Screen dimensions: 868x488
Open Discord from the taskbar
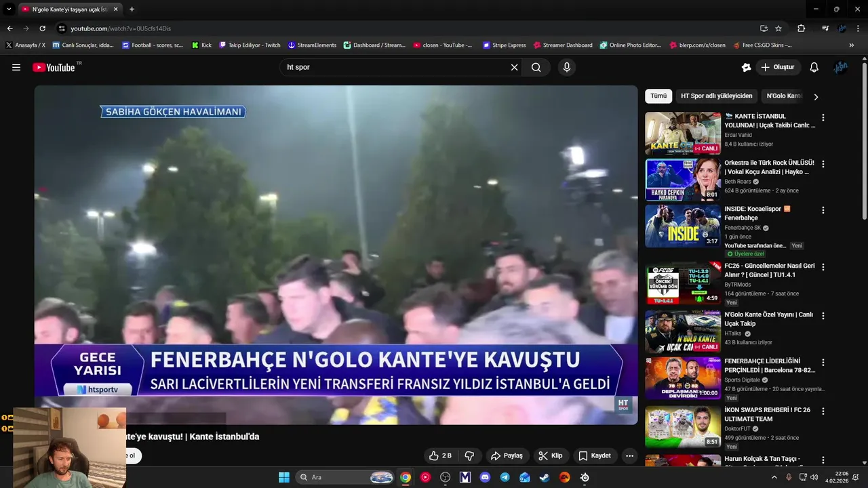pos(485,477)
